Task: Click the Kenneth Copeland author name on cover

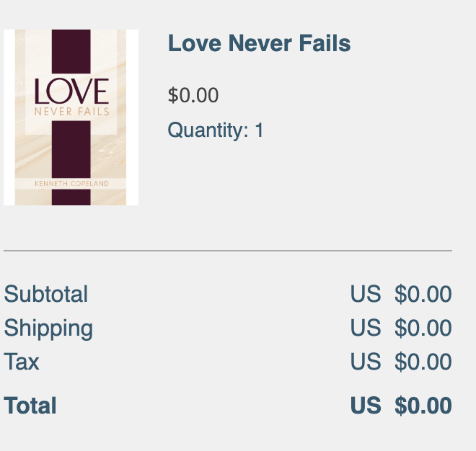Action: coord(71,184)
